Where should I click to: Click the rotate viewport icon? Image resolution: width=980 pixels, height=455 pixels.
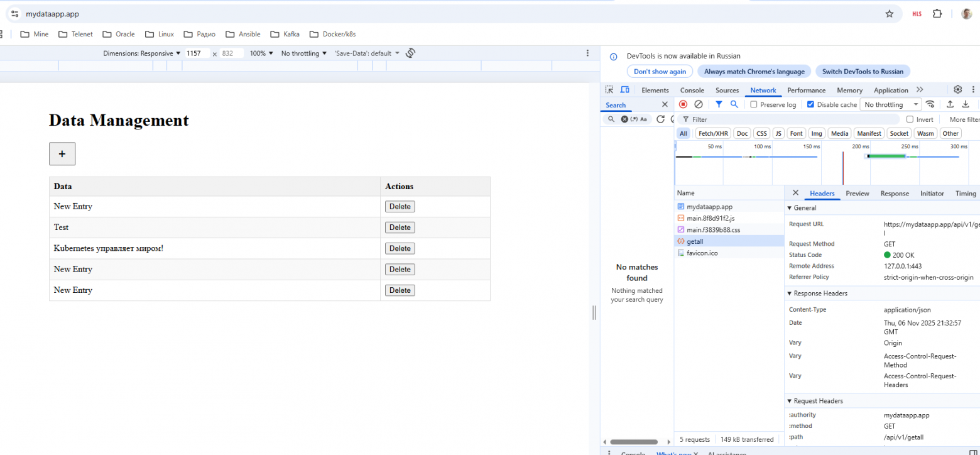(410, 53)
